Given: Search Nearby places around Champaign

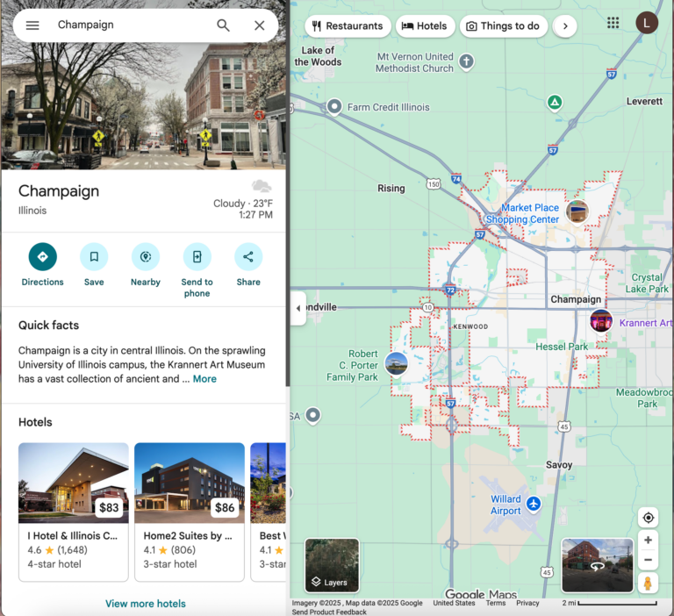Looking at the screenshot, I should pyautogui.click(x=146, y=257).
